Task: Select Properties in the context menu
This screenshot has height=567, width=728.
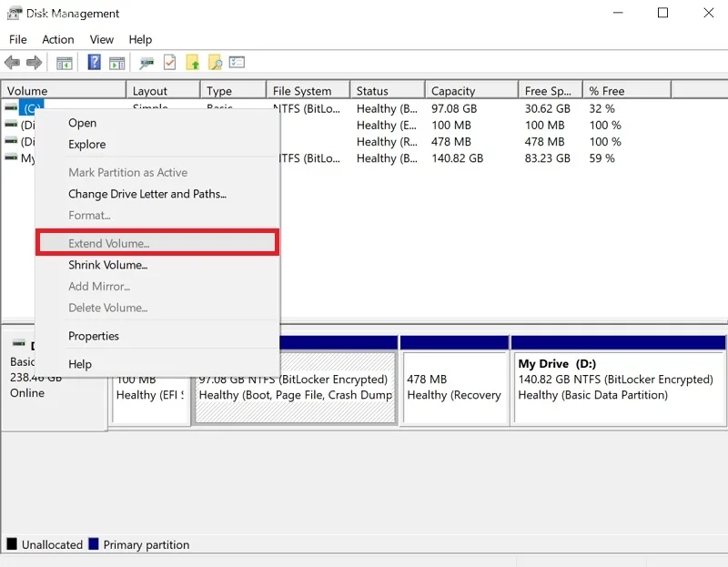Action: [94, 336]
